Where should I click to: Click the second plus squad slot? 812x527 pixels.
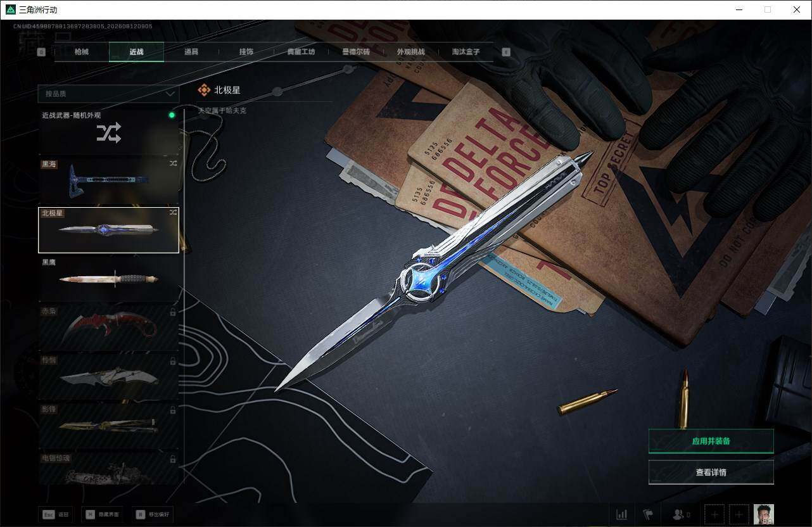[739, 514]
